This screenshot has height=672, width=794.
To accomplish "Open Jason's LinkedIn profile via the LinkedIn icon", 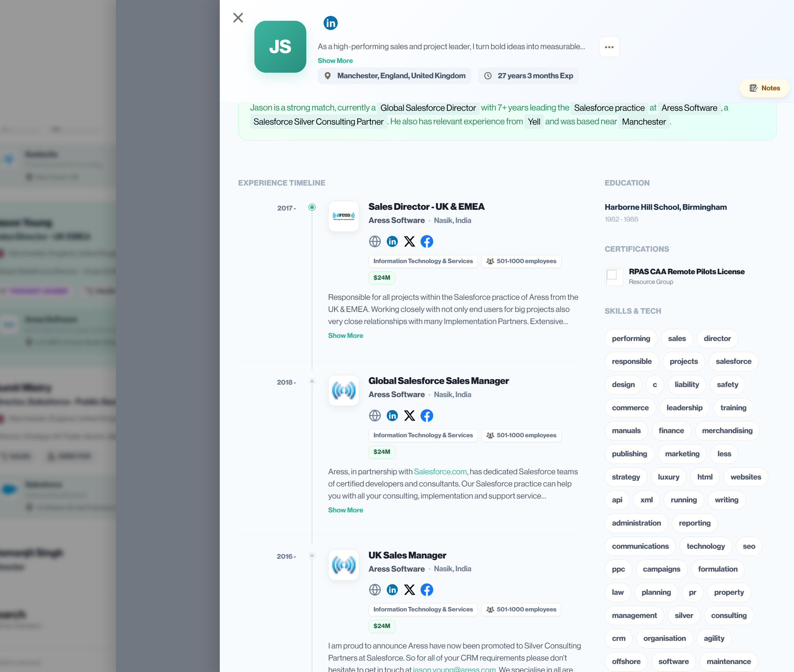I will (331, 23).
